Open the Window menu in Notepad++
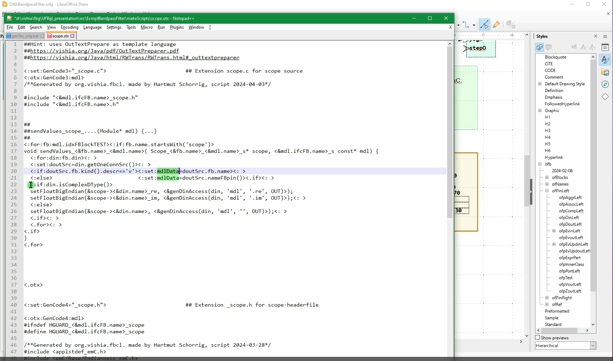 click(x=196, y=27)
